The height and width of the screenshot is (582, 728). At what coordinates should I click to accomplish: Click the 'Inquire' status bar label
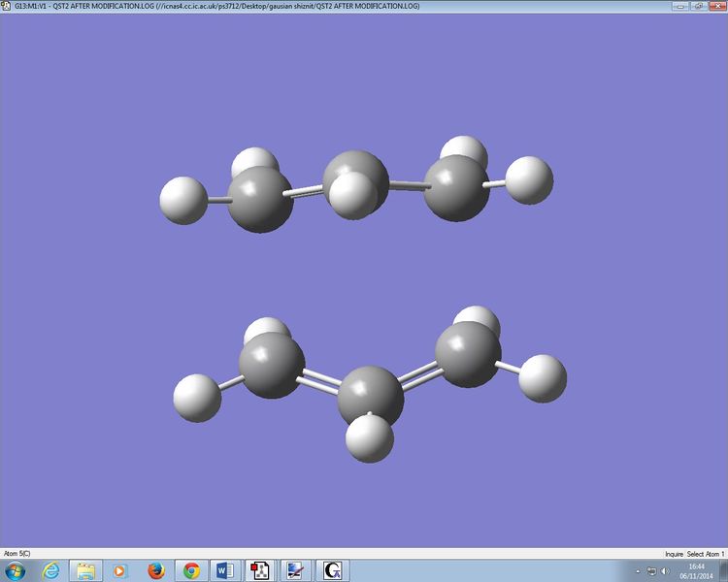point(674,554)
